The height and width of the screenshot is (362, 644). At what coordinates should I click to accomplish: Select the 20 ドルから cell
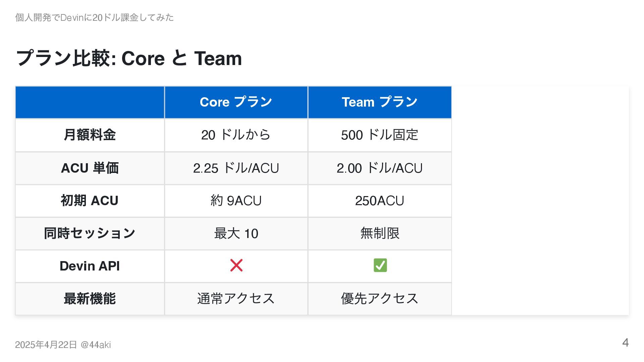click(x=236, y=135)
